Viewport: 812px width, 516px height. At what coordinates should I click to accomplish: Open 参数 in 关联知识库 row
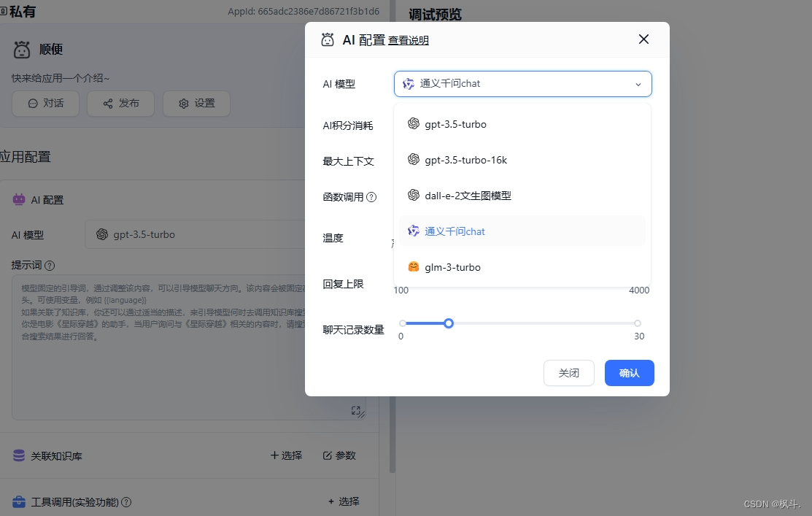pos(339,455)
